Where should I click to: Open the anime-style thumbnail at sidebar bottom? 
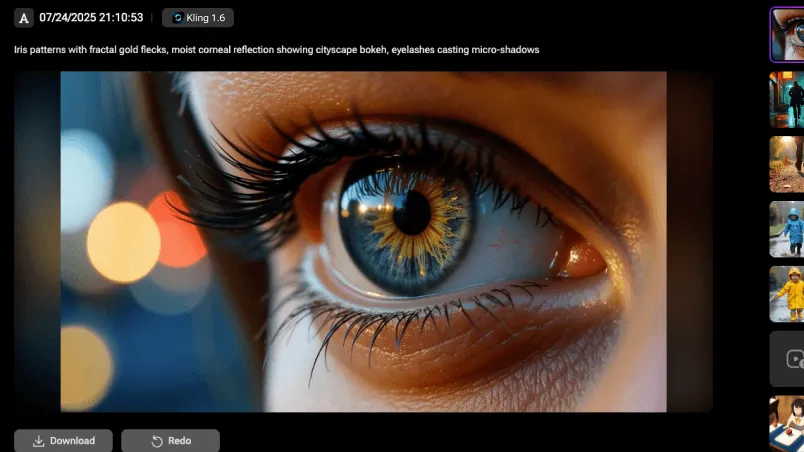pyautogui.click(x=787, y=423)
